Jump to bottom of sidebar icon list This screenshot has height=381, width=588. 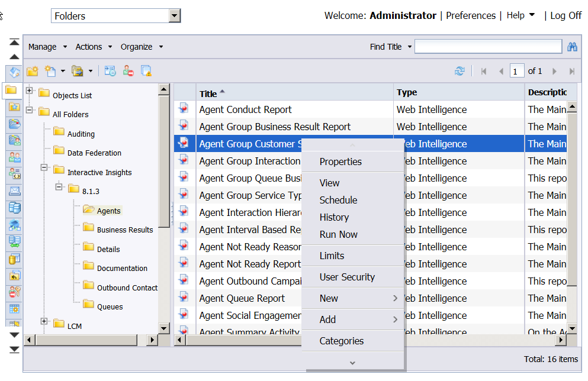14,350
